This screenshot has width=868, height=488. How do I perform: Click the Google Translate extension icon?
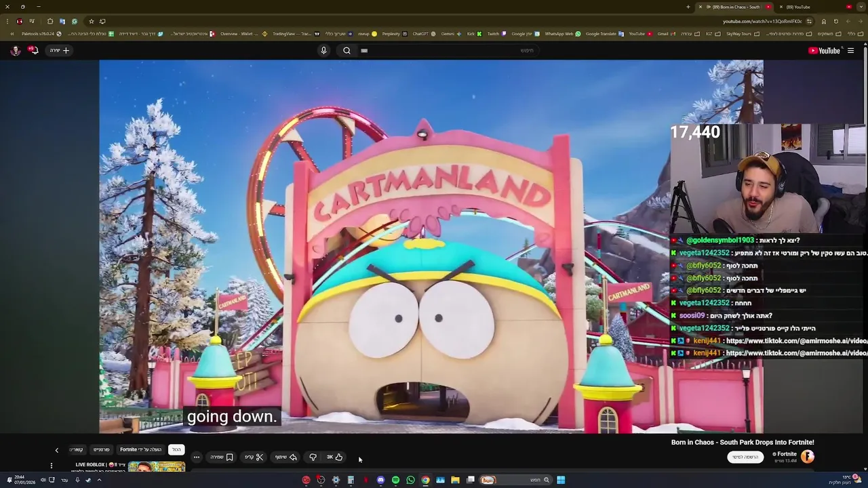(62, 21)
